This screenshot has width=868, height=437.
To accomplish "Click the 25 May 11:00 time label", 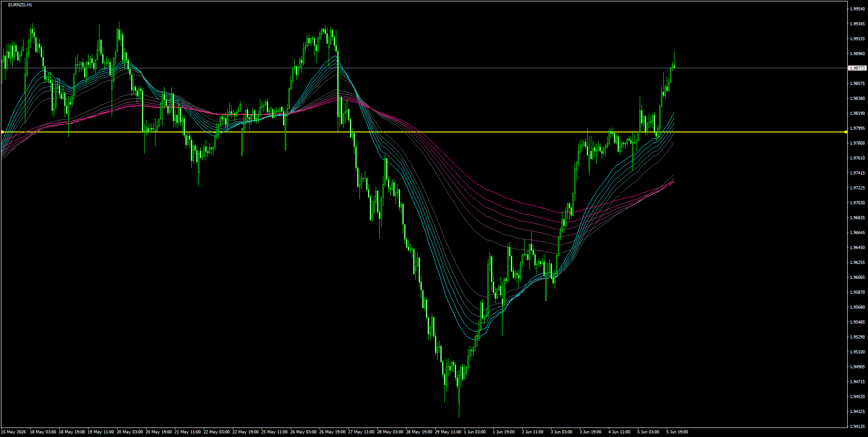I will pyautogui.click(x=274, y=432).
